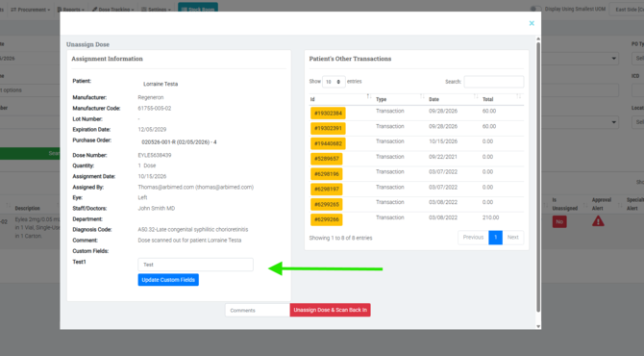Sort transactions by Date column
The image size is (644, 356).
453,99
